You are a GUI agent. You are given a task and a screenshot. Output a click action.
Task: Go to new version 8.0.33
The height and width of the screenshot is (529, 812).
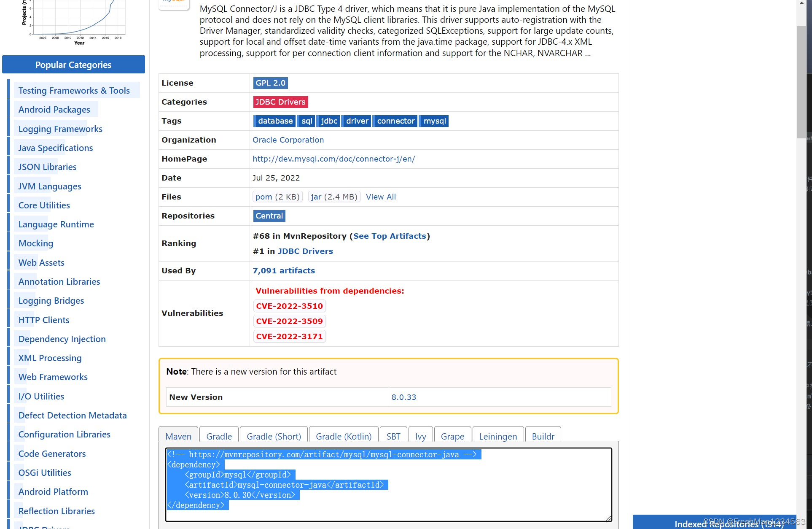click(403, 397)
